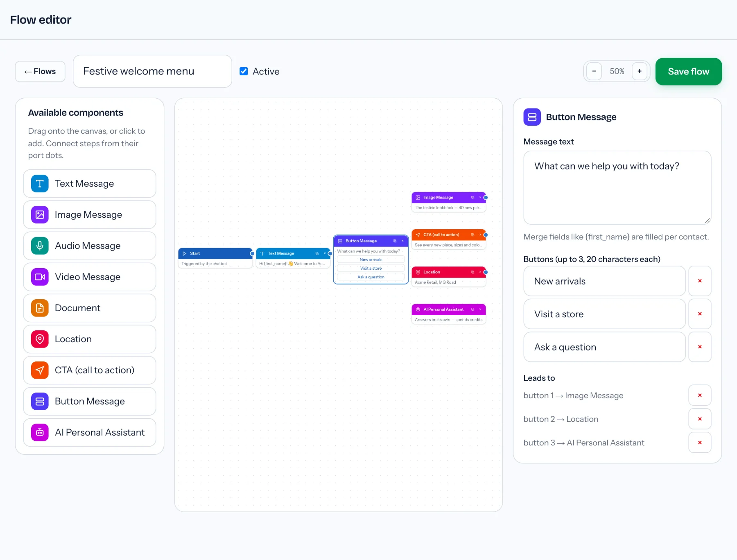Remove button 3 to AI Personal Assistant link
This screenshot has height=560, width=737.
tap(700, 443)
